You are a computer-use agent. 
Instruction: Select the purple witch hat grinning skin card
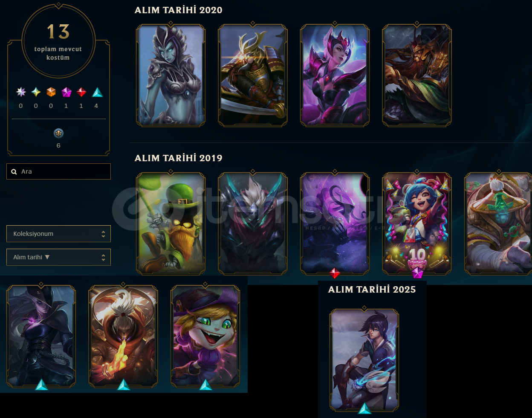pos(205,336)
